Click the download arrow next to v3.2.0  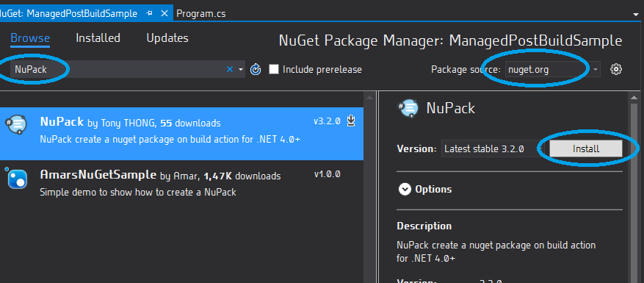(351, 121)
